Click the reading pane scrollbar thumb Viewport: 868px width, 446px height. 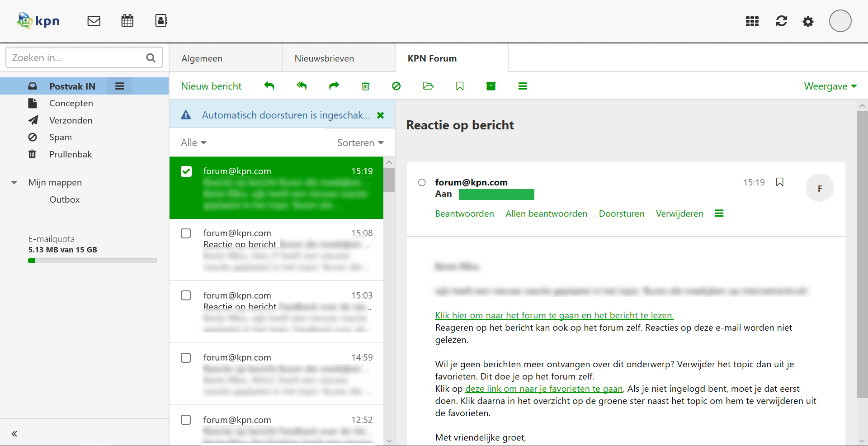click(862, 255)
